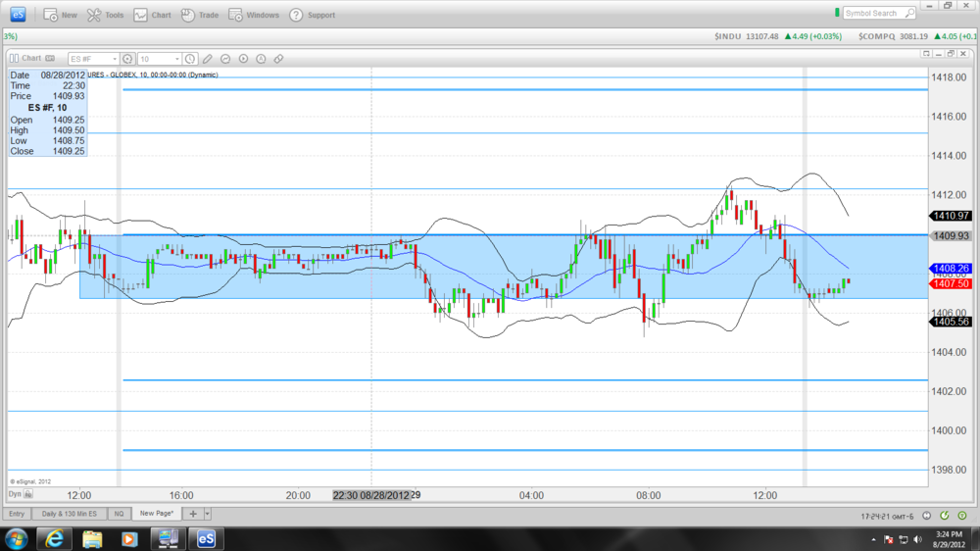Image resolution: width=980 pixels, height=551 pixels.
Task: Select the New Page* tab
Action: click(156, 514)
